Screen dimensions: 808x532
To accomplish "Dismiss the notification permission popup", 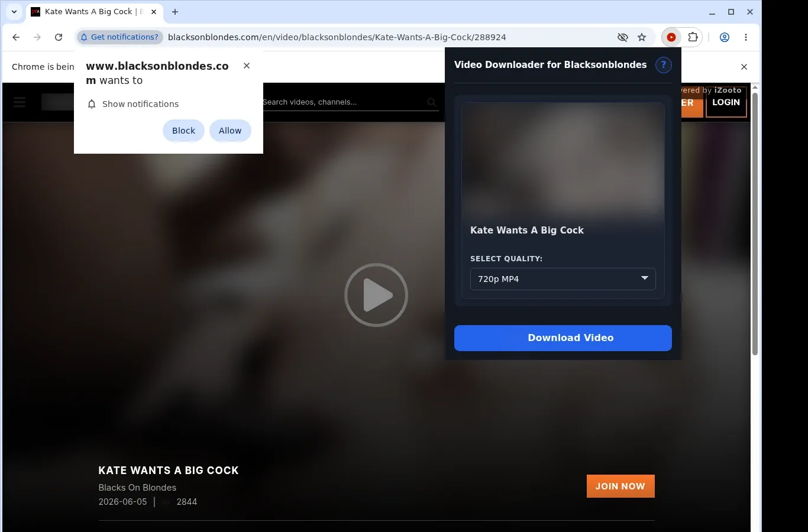I will coord(247,66).
